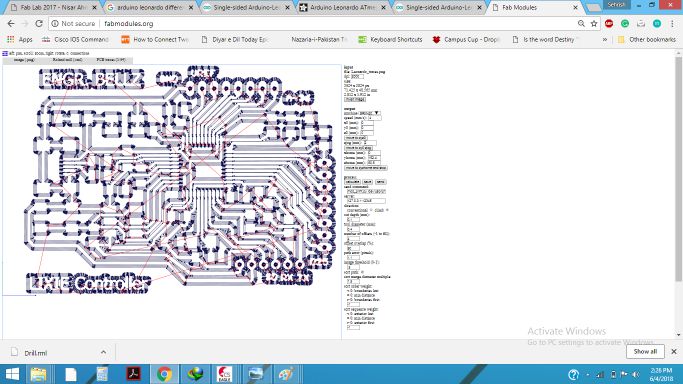
Task: Open the blank document taskbar icon
Action: pyautogui.click(x=71, y=374)
